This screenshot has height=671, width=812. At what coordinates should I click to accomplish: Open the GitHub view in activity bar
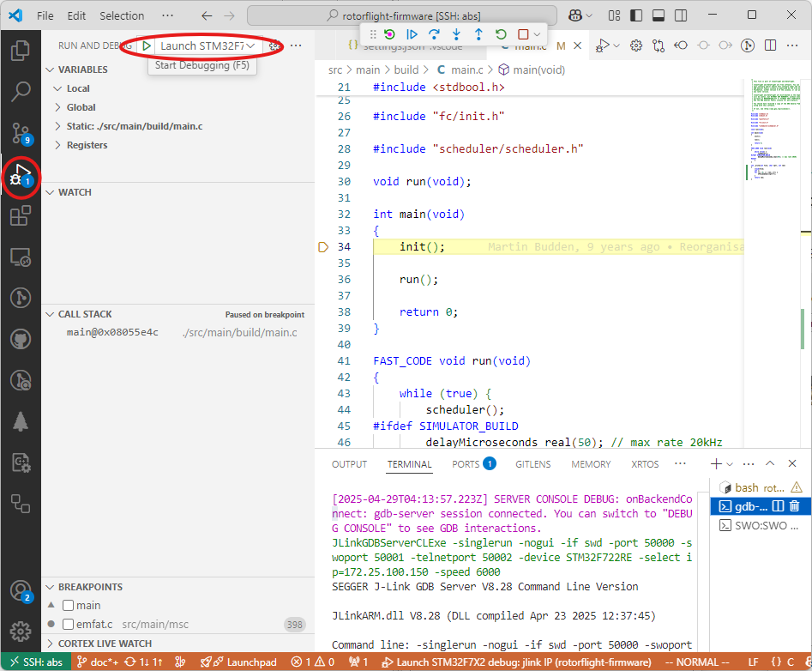click(21, 340)
